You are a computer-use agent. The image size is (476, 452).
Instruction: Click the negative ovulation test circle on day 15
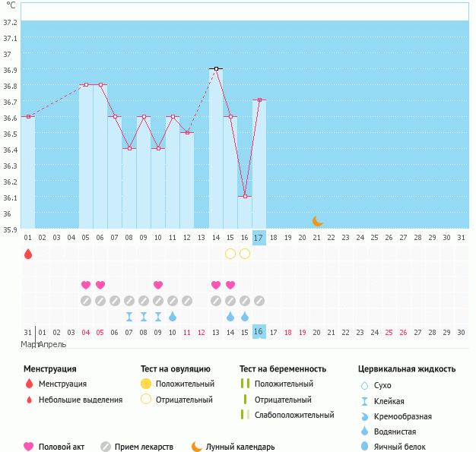230,253
